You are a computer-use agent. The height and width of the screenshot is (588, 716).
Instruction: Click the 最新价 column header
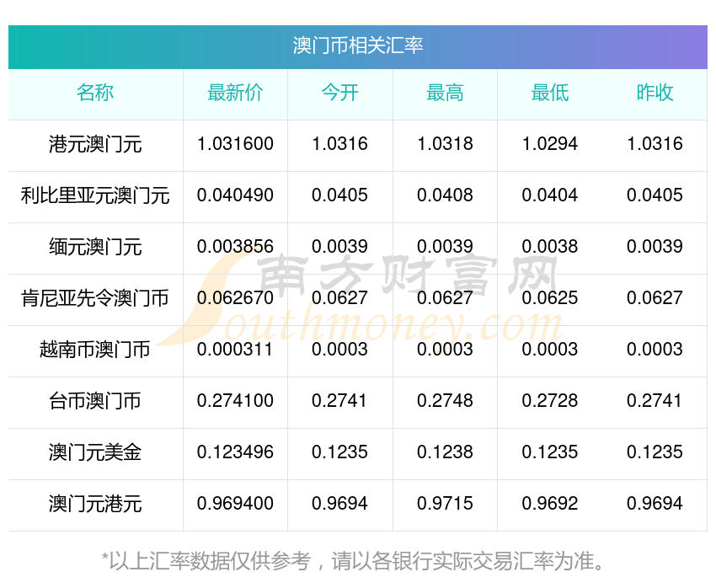tap(235, 93)
